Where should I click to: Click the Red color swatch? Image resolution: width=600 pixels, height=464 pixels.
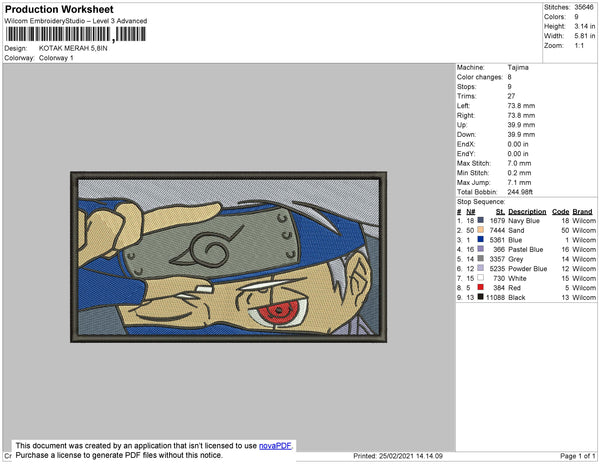pos(481,287)
